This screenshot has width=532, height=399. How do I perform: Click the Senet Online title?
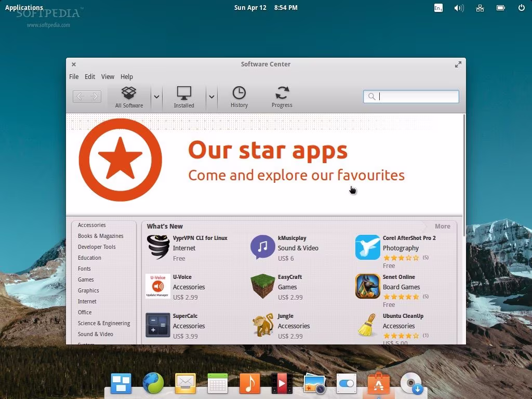coord(398,277)
